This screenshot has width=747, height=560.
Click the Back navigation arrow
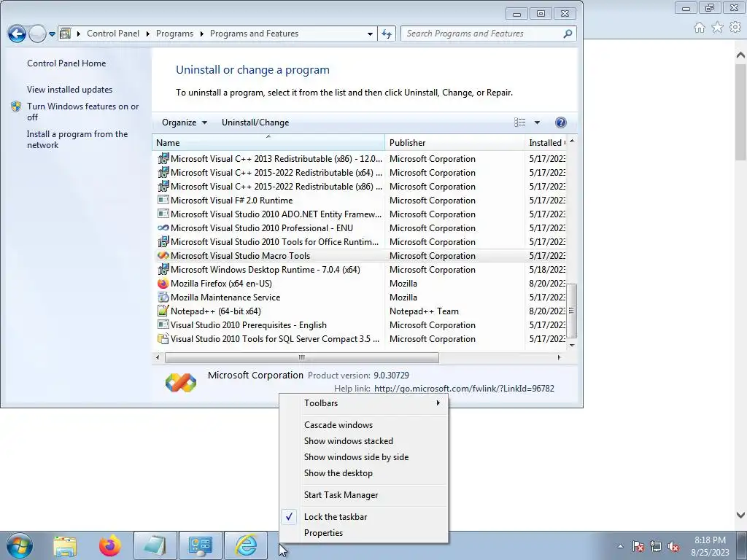(17, 34)
